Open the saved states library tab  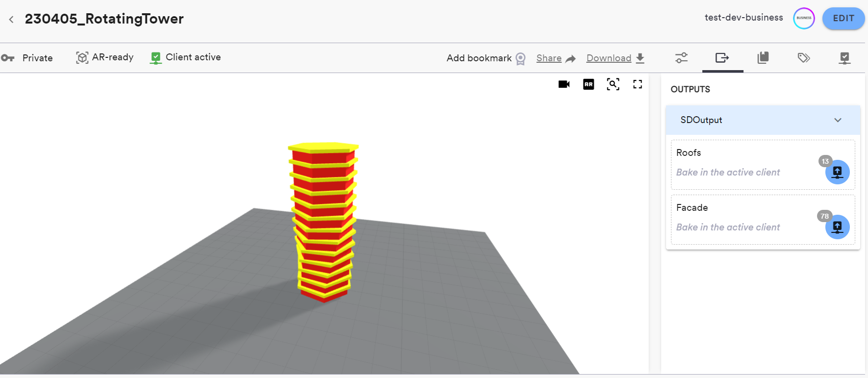763,58
